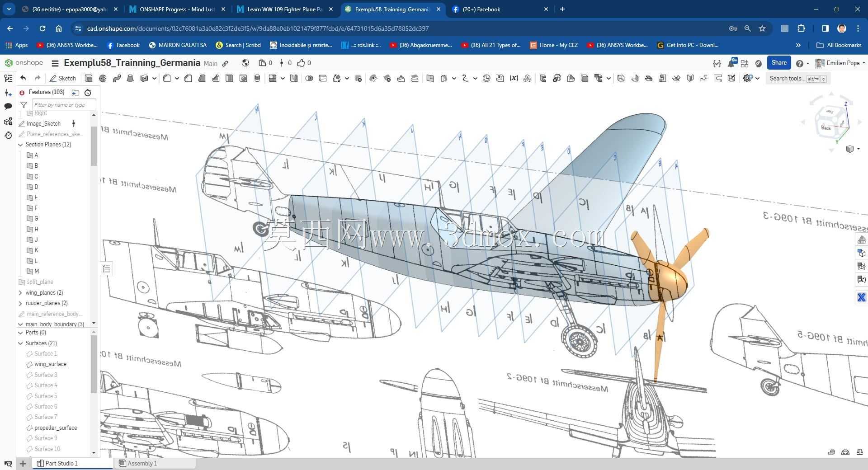The height and width of the screenshot is (470, 868).
Task: Toggle the Chrome side panel
Action: pyautogui.click(x=825, y=28)
